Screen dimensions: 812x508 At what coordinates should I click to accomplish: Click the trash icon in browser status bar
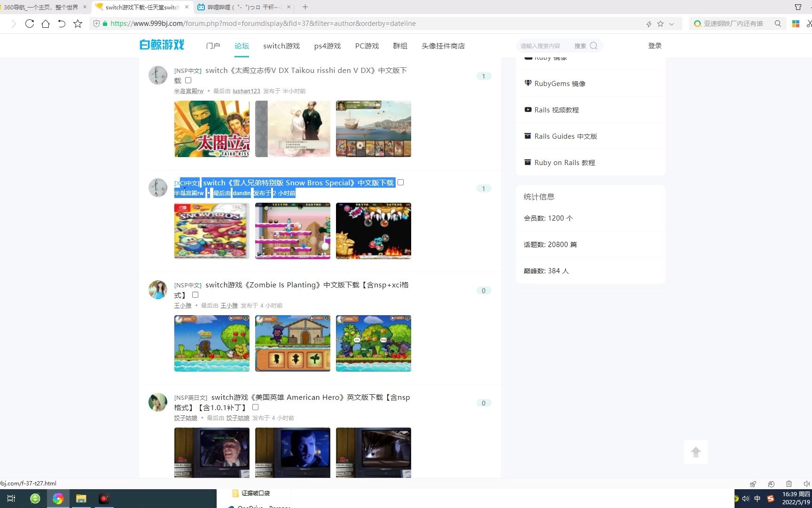[x=789, y=484]
